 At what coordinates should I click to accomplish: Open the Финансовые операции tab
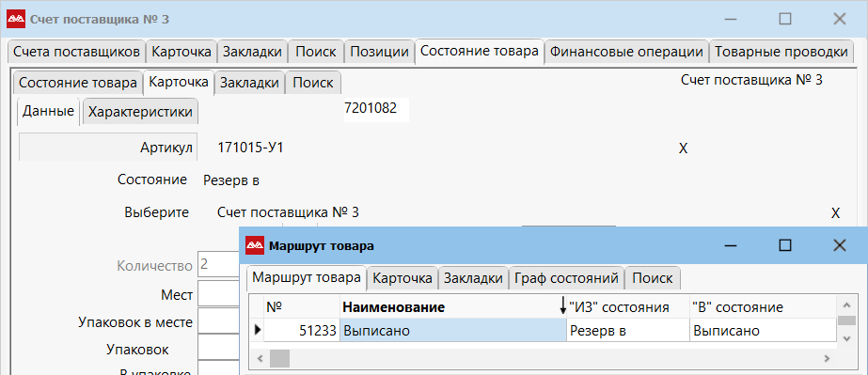click(x=626, y=52)
